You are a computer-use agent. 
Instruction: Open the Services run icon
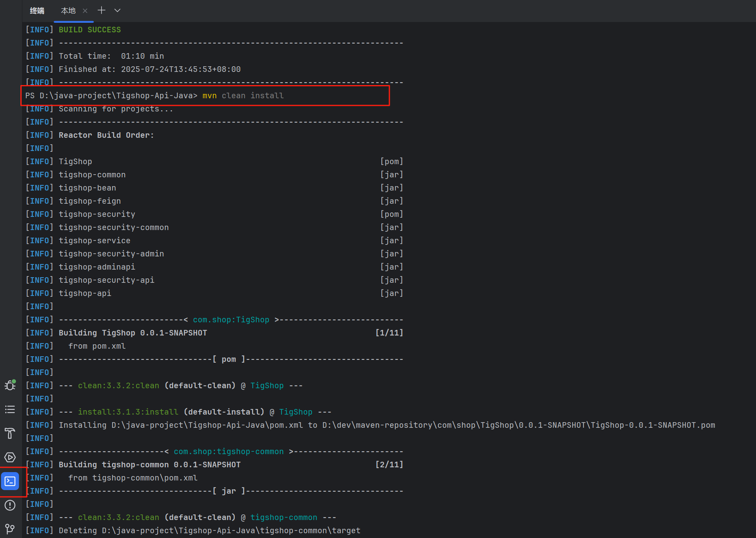click(10, 457)
